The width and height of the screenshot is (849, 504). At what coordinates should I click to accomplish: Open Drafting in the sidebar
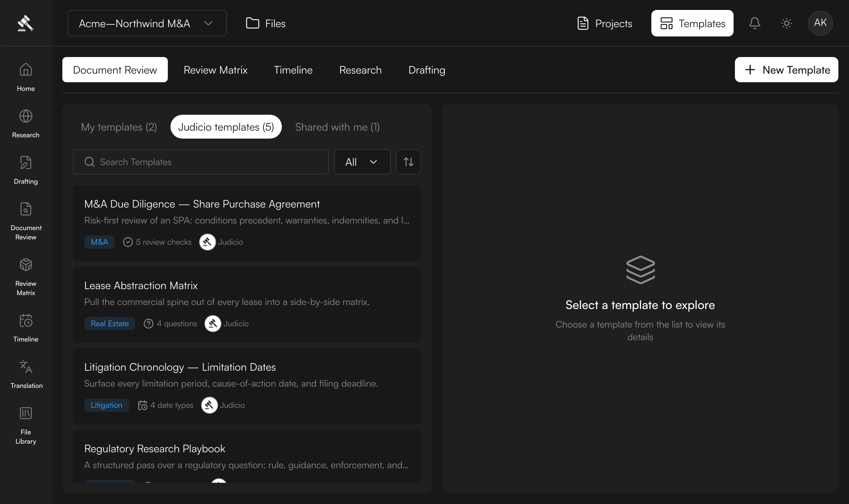26,170
